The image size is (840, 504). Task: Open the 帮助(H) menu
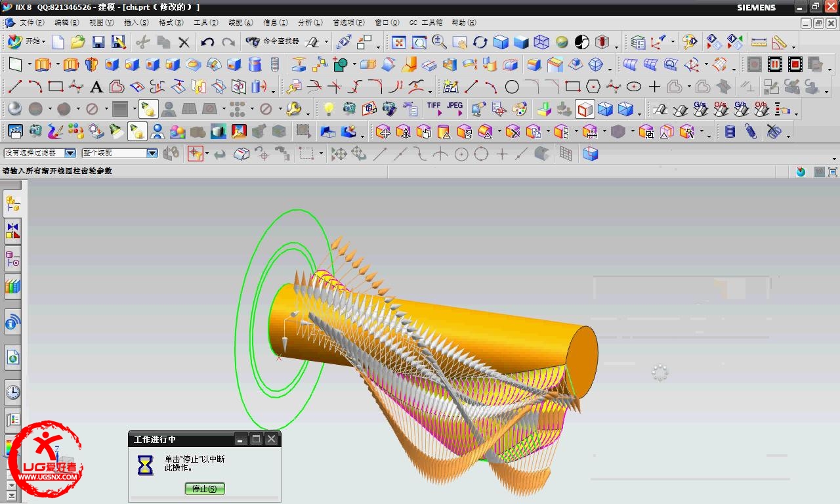coord(464,22)
